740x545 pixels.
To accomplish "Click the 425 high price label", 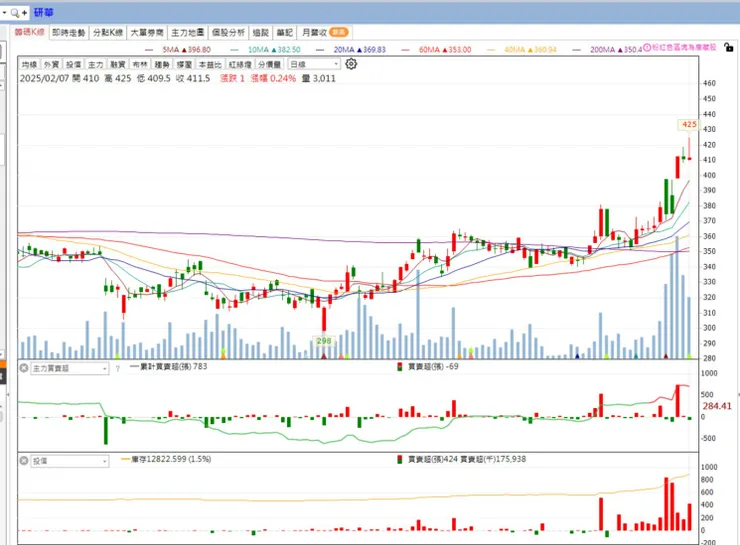I will 689,125.
